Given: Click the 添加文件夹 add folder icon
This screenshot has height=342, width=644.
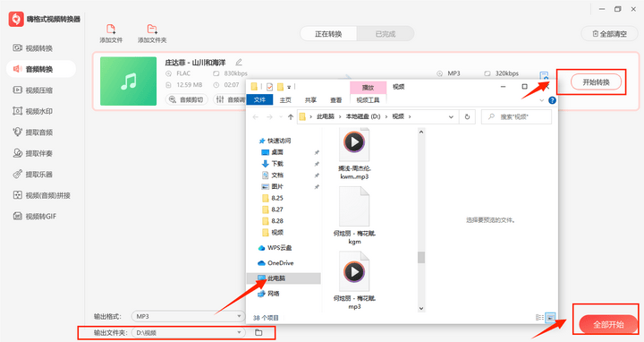Looking at the screenshot, I should 152,30.
